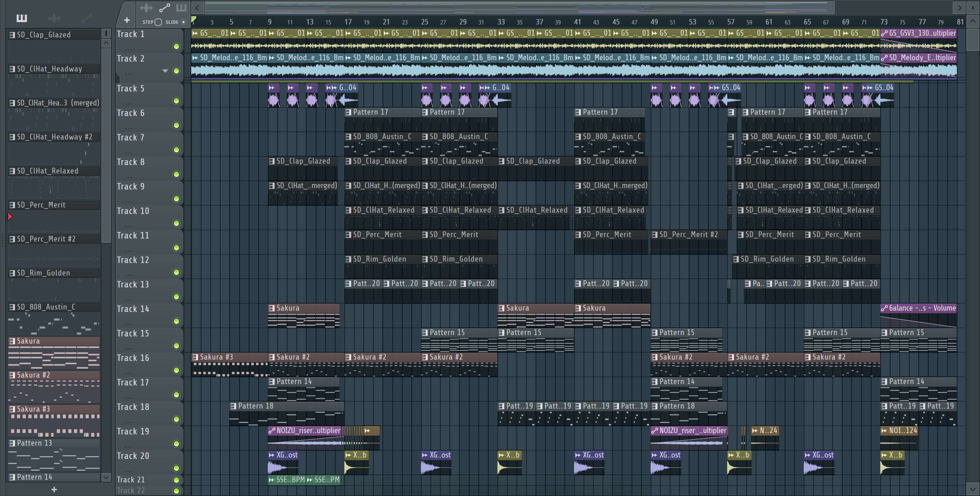980x496 pixels.
Task: Select SD_Perc_Merit #2 in the picker list
Action: coord(54,239)
